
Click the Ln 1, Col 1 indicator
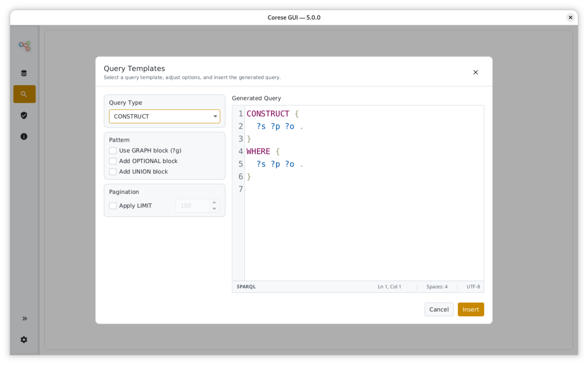[389, 287]
